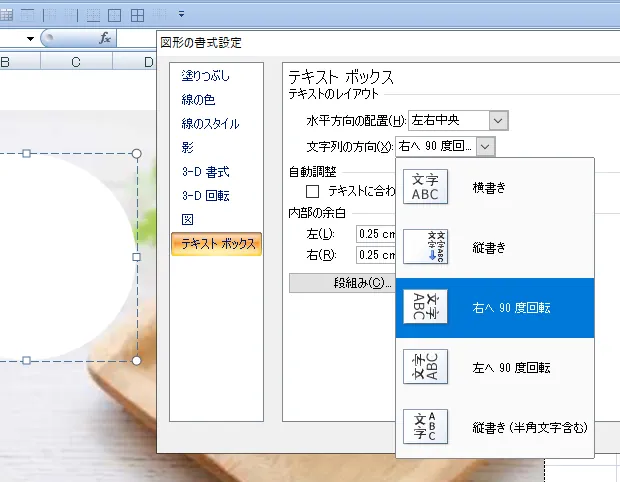The height and width of the screenshot is (482, 620).
Task: Collapse the 文字列の方向 dropdown arrow
Action: click(x=485, y=146)
